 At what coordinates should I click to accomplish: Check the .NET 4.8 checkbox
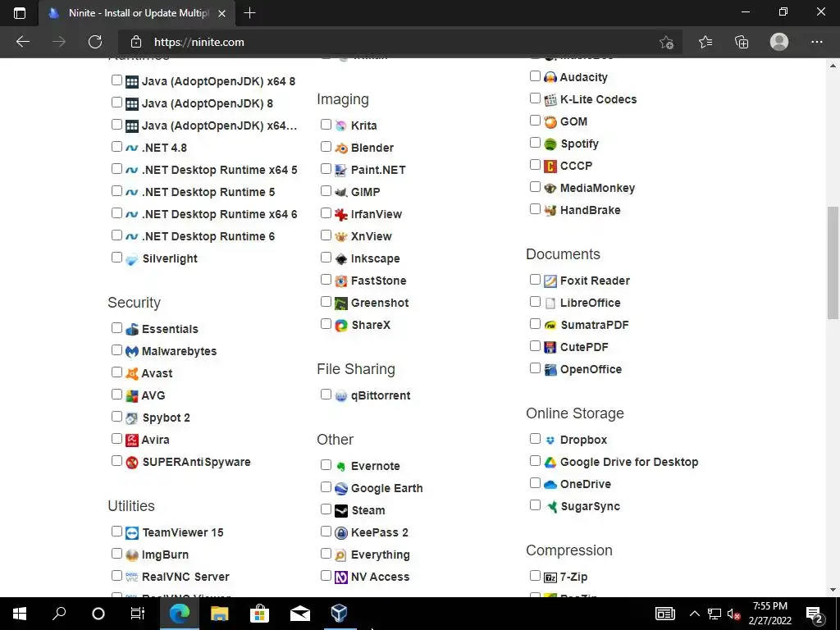116,147
